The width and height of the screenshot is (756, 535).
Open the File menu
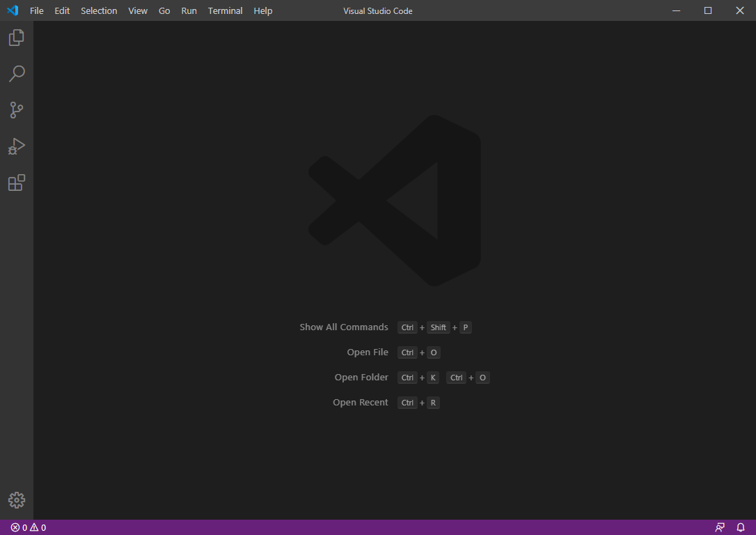tap(37, 10)
